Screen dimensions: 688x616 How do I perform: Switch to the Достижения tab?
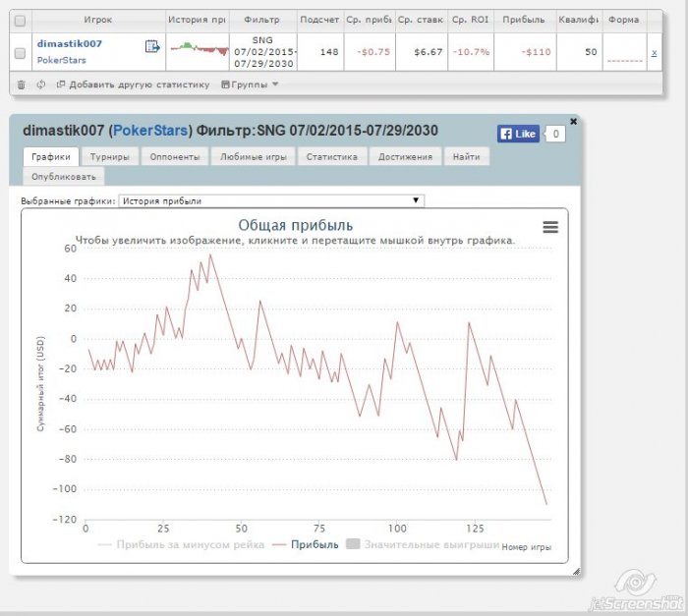[x=405, y=156]
